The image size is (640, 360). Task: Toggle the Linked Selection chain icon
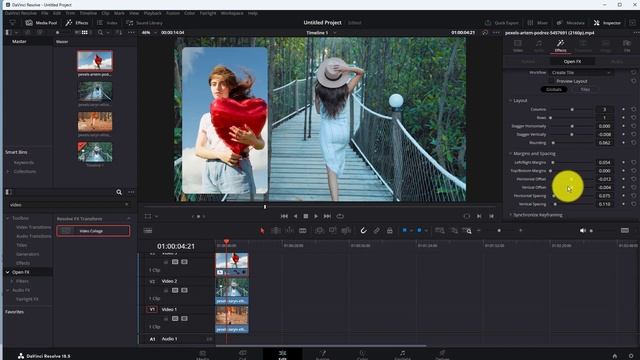click(376, 231)
